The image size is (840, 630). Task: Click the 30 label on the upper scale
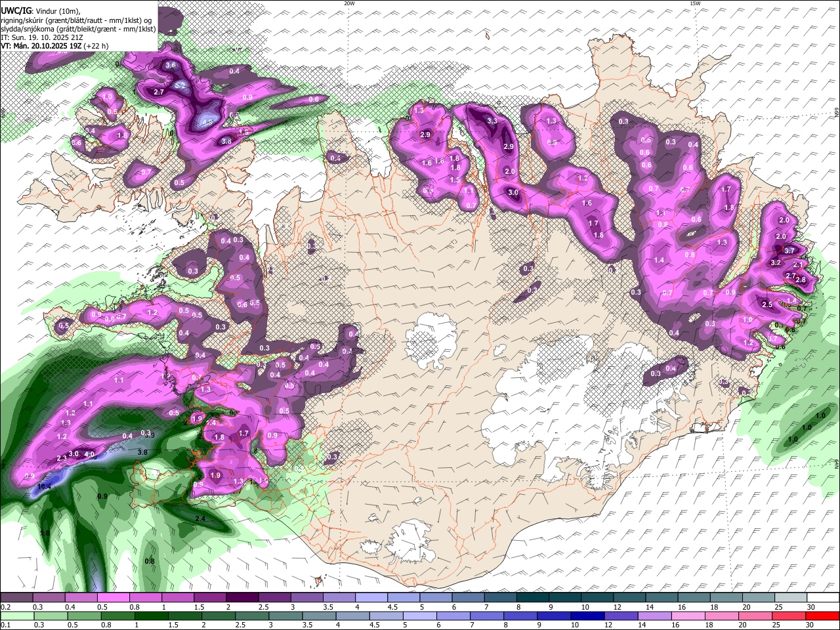pyautogui.click(x=810, y=607)
